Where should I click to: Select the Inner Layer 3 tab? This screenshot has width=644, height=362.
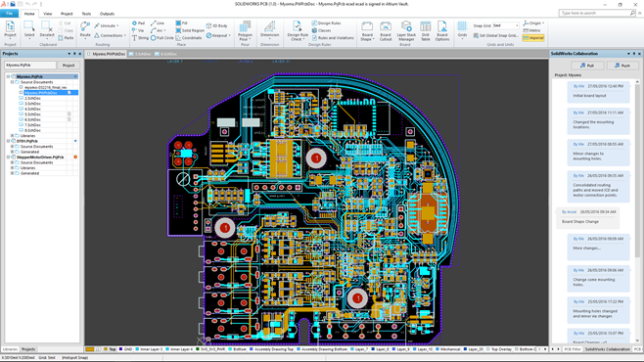tap(149, 349)
